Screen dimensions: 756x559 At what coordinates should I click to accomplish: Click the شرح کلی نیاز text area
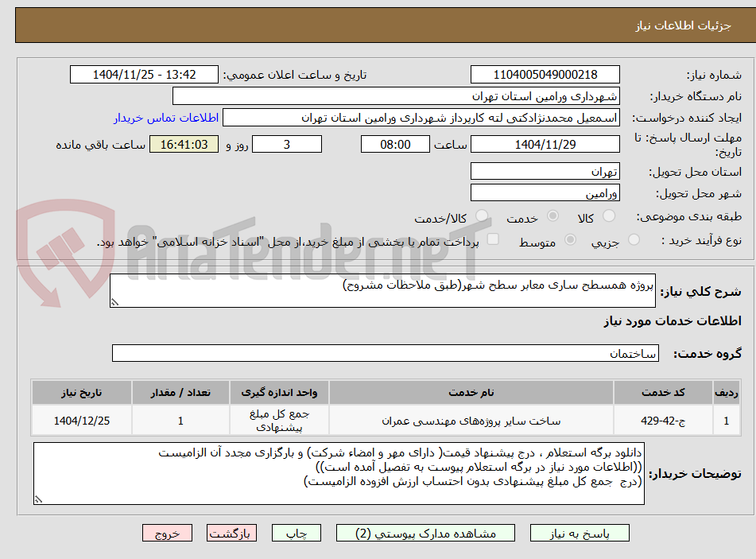click(x=382, y=290)
